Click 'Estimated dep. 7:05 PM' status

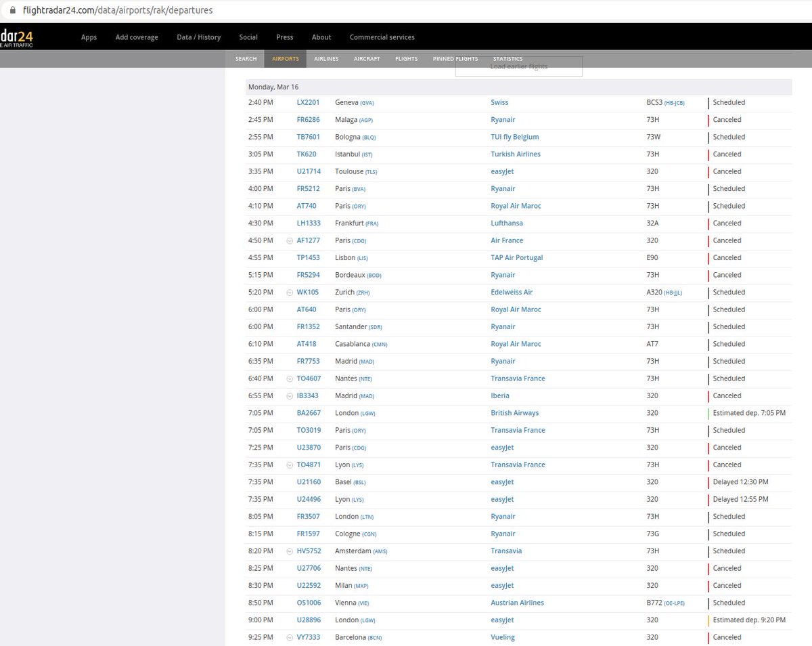[x=749, y=413]
